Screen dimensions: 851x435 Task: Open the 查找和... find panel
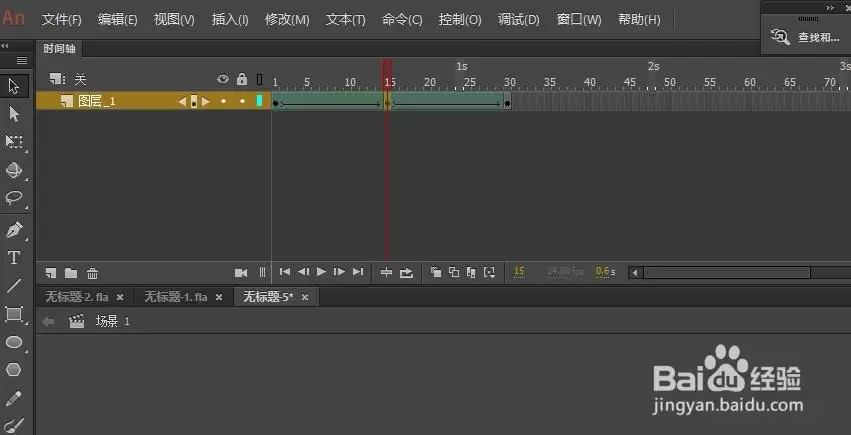point(805,37)
